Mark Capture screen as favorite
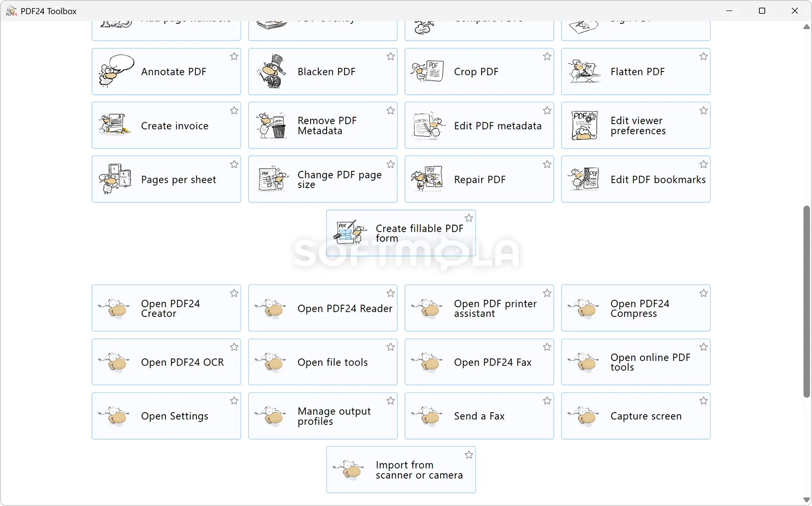 click(703, 401)
